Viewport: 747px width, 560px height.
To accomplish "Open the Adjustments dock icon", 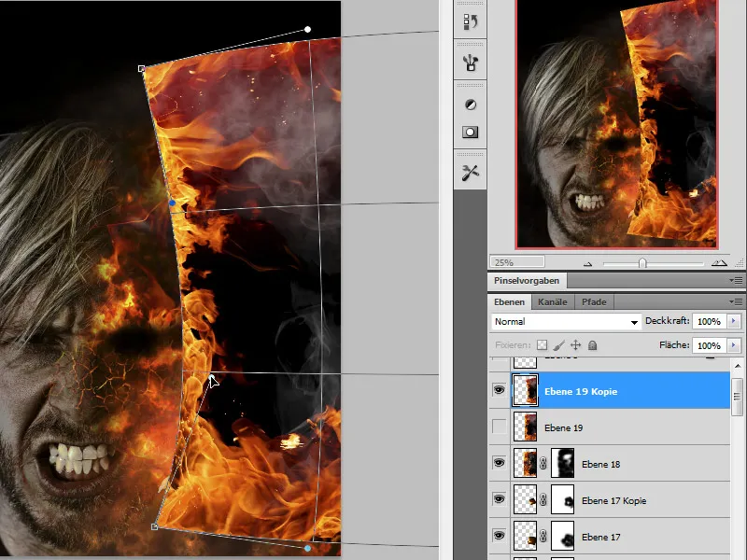I will pos(471,105).
